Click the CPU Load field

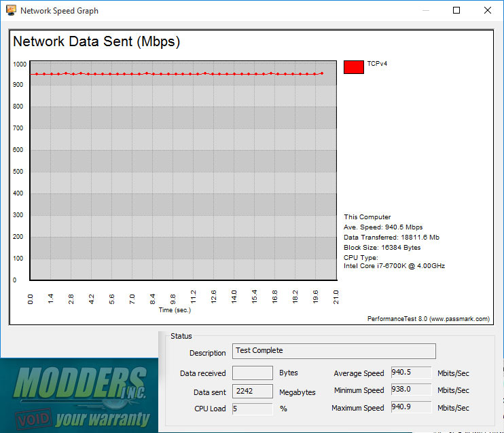(253, 409)
